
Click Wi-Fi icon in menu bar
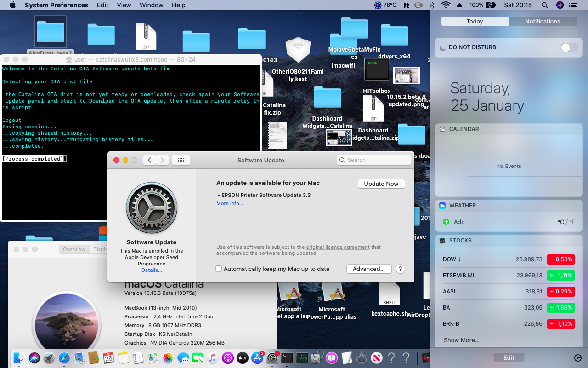pos(445,5)
